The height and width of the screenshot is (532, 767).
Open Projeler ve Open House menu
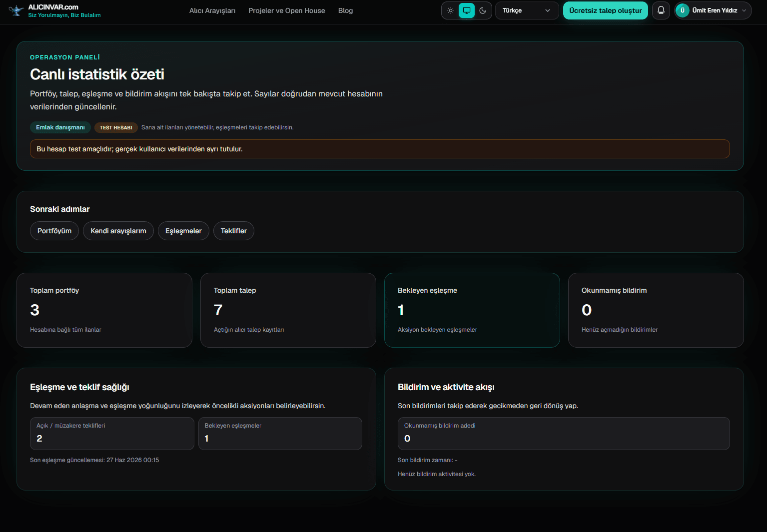point(287,10)
